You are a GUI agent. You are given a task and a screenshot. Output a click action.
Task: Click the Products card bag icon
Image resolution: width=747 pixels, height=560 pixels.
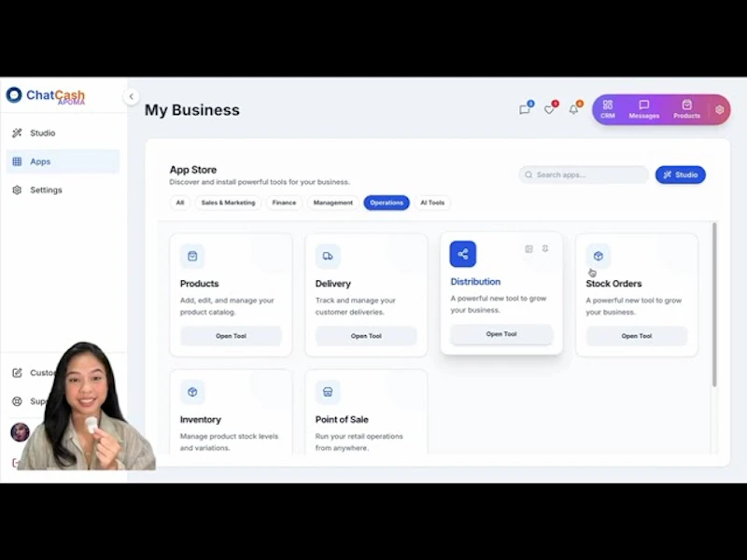pyautogui.click(x=192, y=256)
